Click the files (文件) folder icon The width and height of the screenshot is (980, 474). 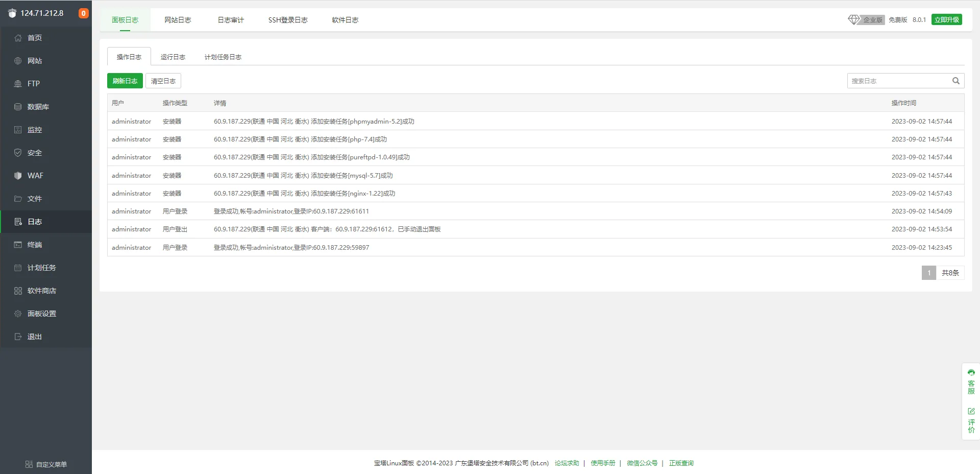point(18,199)
